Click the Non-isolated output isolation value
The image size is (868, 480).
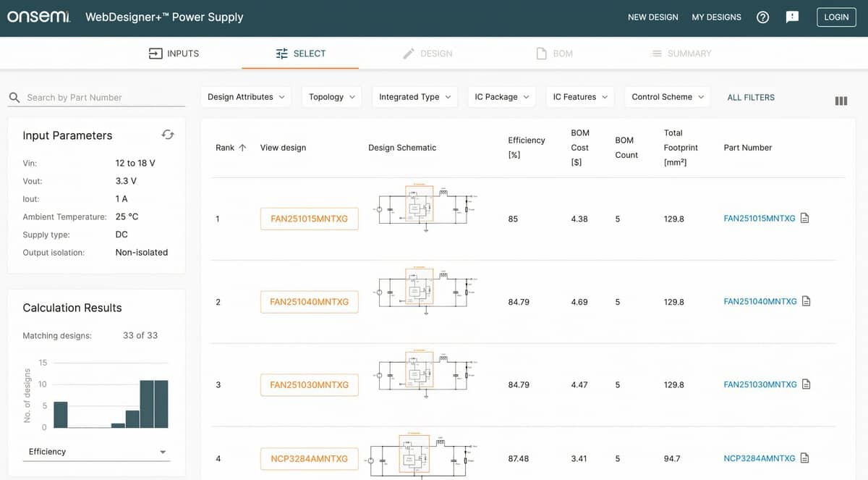142,253
